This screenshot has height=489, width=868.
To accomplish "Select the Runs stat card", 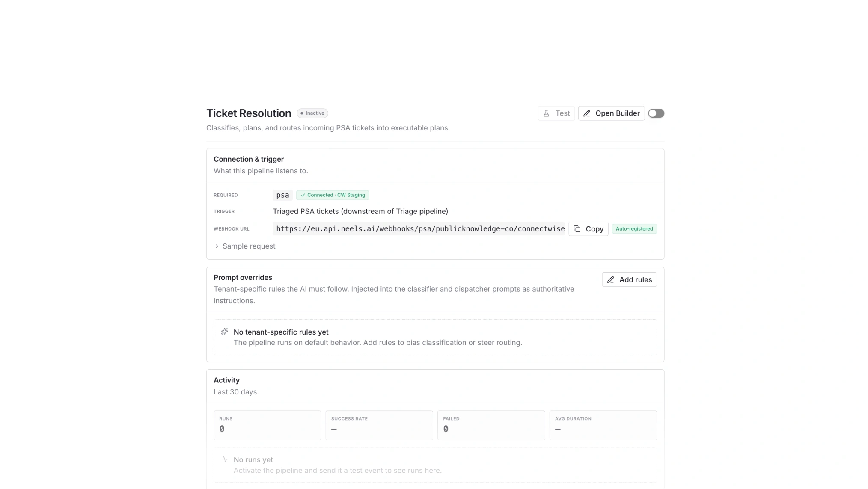I will click(268, 425).
